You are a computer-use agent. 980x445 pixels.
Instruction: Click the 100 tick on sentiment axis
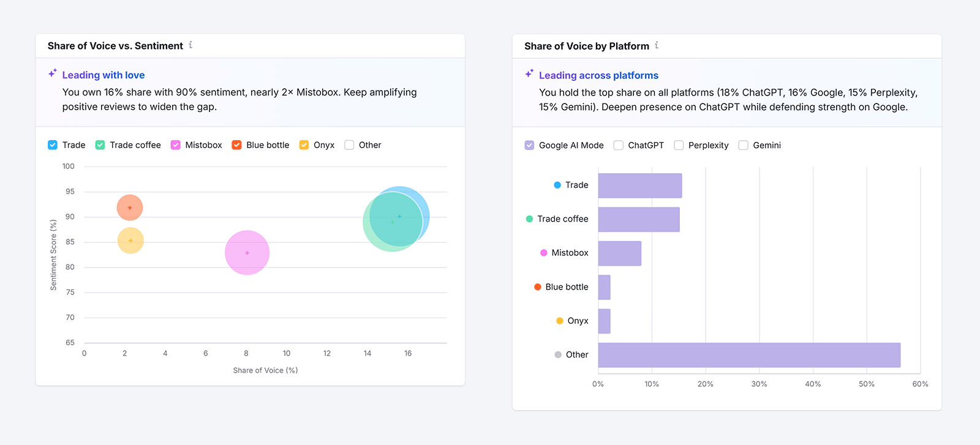click(69, 166)
